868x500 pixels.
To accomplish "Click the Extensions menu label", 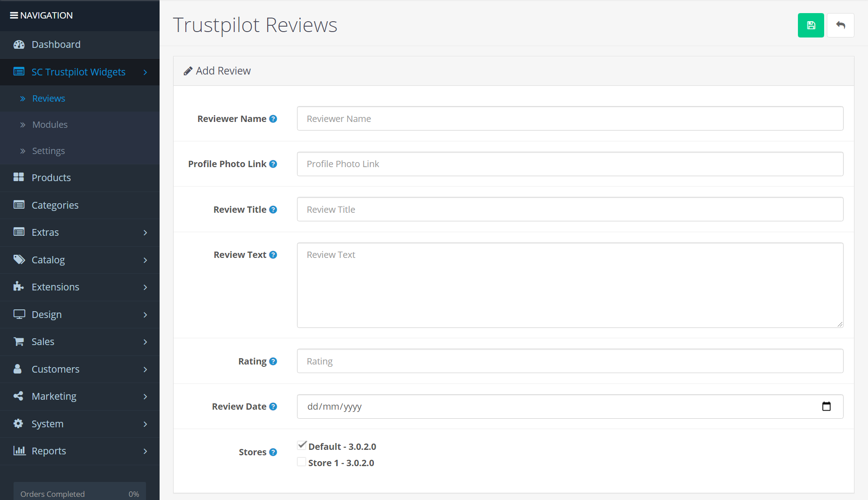I will pyautogui.click(x=55, y=287).
